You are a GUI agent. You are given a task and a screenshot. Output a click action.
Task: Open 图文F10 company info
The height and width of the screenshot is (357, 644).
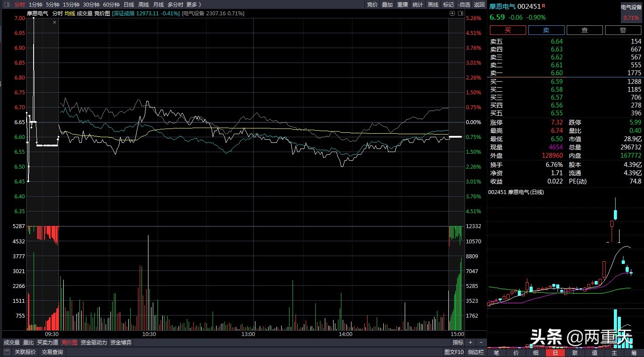coord(454,352)
